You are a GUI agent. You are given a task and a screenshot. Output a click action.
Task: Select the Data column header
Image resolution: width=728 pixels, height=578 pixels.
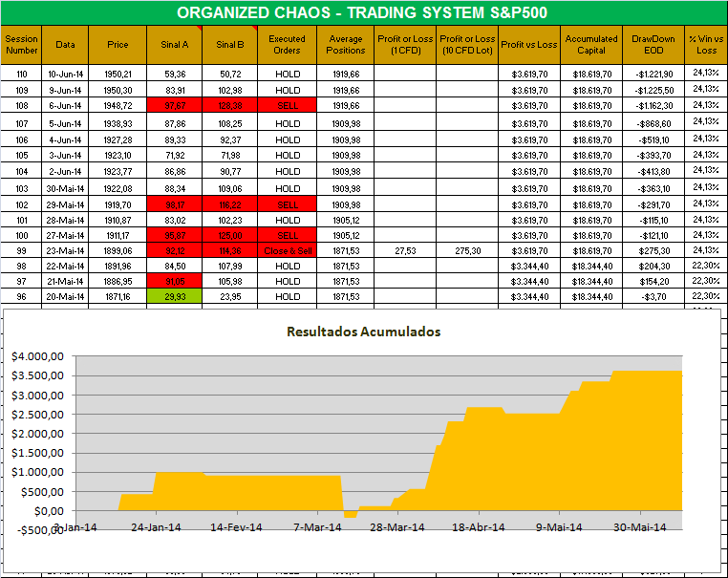pos(65,45)
